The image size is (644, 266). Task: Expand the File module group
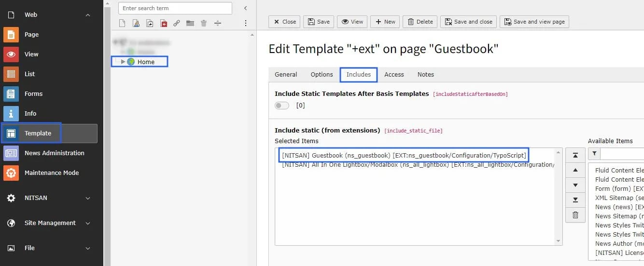coord(88,248)
